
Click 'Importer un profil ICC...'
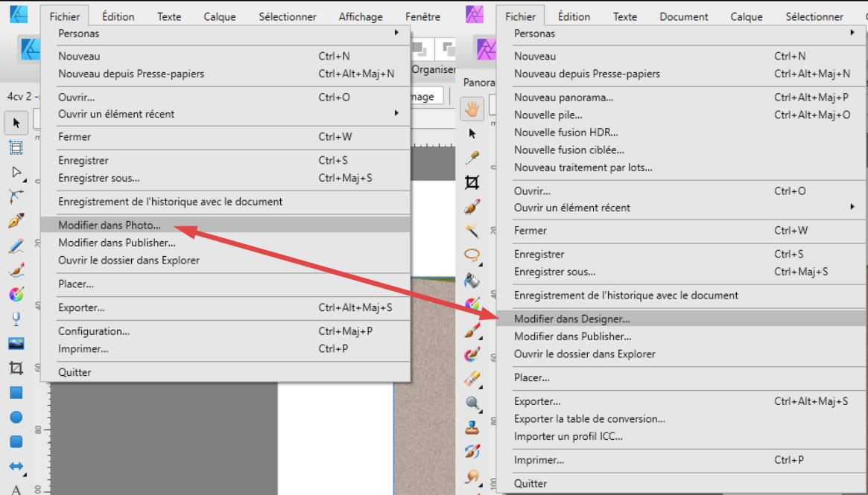coord(682,436)
